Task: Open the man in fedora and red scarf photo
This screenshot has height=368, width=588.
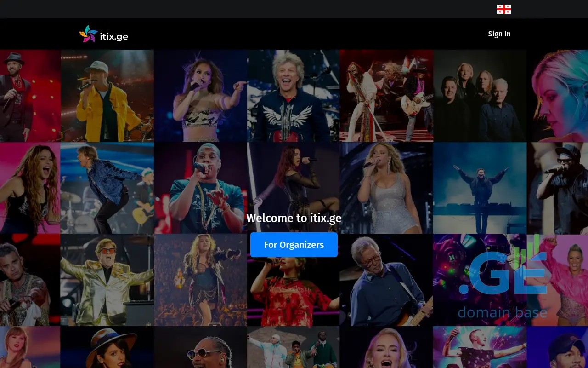Action: click(x=30, y=96)
